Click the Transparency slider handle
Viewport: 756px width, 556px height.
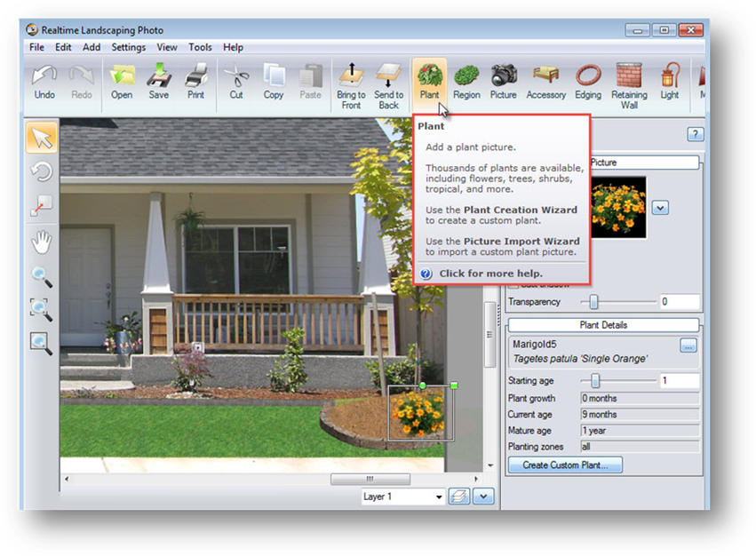tap(593, 302)
